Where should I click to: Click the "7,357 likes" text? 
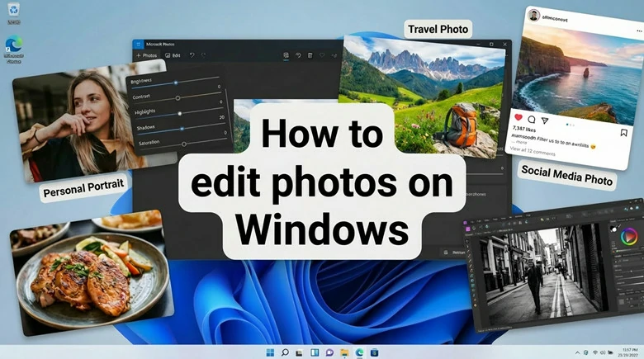pyautogui.click(x=524, y=129)
